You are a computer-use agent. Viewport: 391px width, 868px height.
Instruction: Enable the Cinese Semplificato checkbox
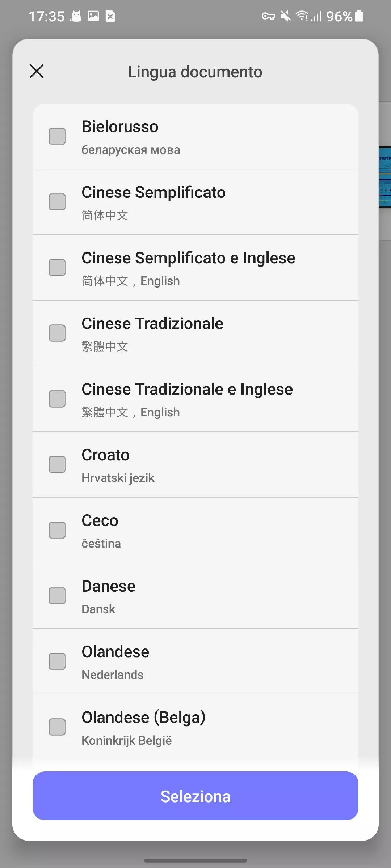coord(57,202)
